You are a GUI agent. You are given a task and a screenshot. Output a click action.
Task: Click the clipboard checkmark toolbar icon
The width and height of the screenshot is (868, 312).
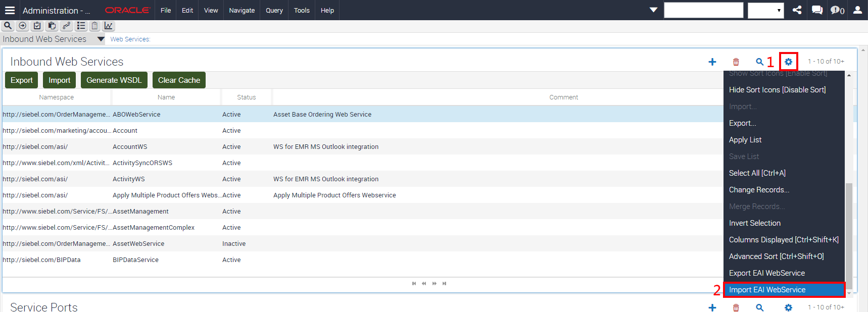[x=37, y=26]
